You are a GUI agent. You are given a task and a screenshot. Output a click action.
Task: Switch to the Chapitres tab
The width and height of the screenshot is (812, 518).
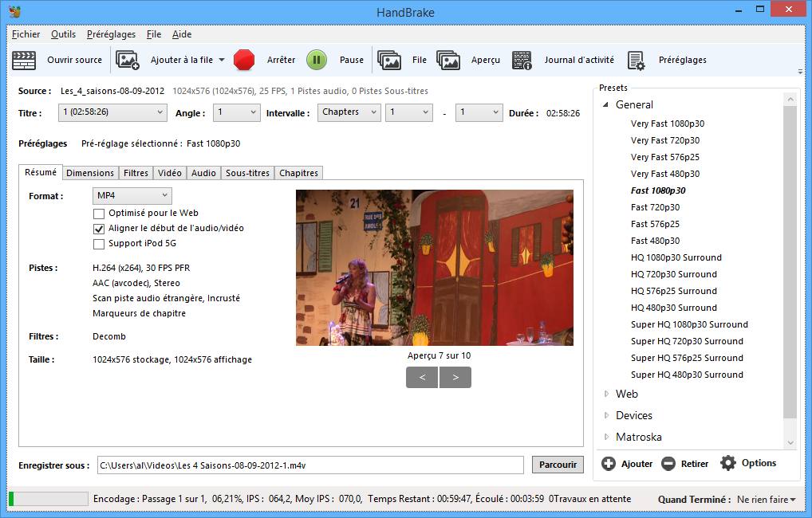tap(299, 173)
